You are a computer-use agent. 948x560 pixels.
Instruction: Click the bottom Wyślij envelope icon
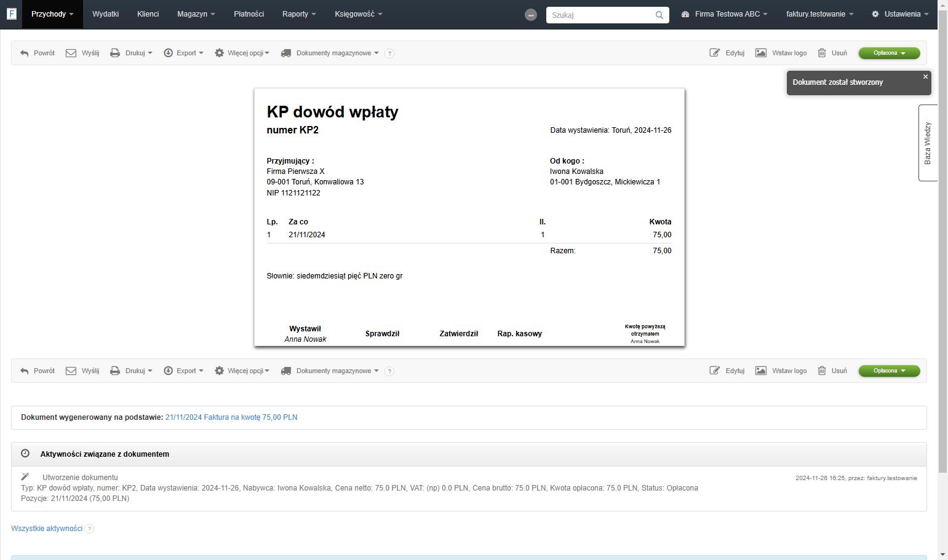coord(71,371)
